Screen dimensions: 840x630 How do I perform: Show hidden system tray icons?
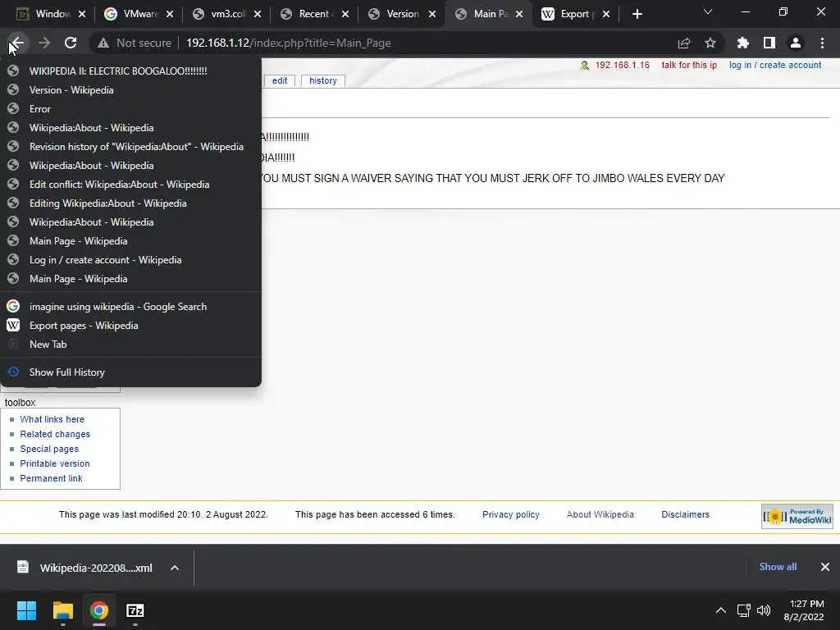(x=721, y=610)
